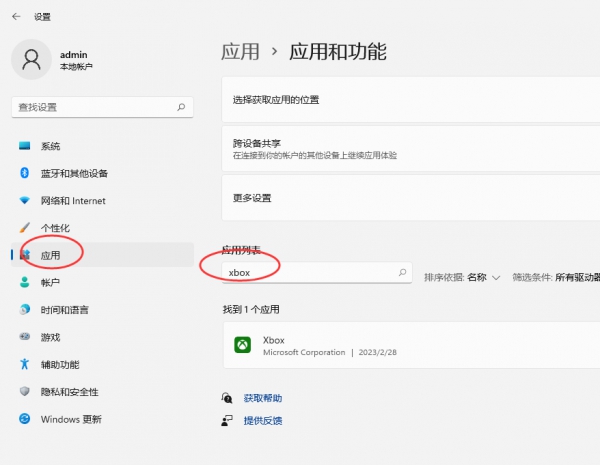This screenshot has width=600, height=465.
Task: Click the Bluetooth icon in sidebar
Action: [x=24, y=173]
